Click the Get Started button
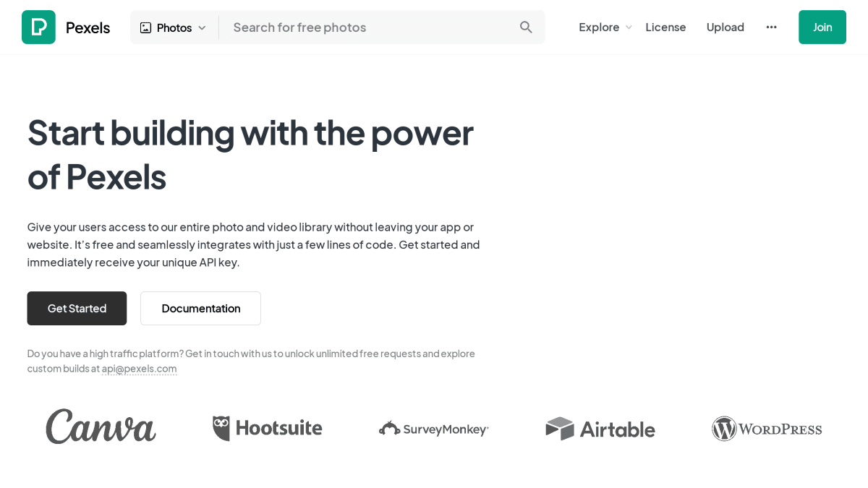The image size is (868, 488). click(77, 308)
